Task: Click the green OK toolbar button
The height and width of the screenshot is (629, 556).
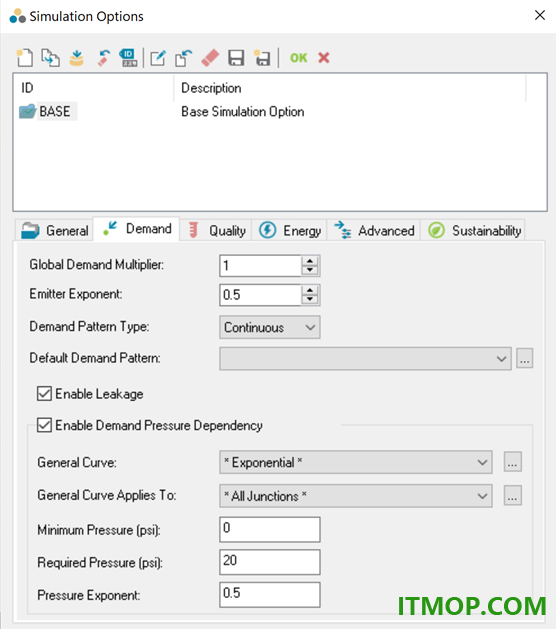Action: [x=298, y=58]
